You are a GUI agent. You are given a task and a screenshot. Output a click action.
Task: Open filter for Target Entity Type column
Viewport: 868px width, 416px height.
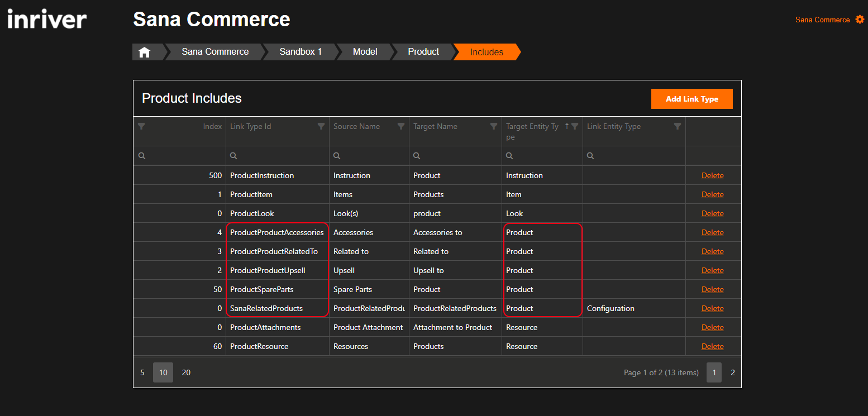pos(575,126)
